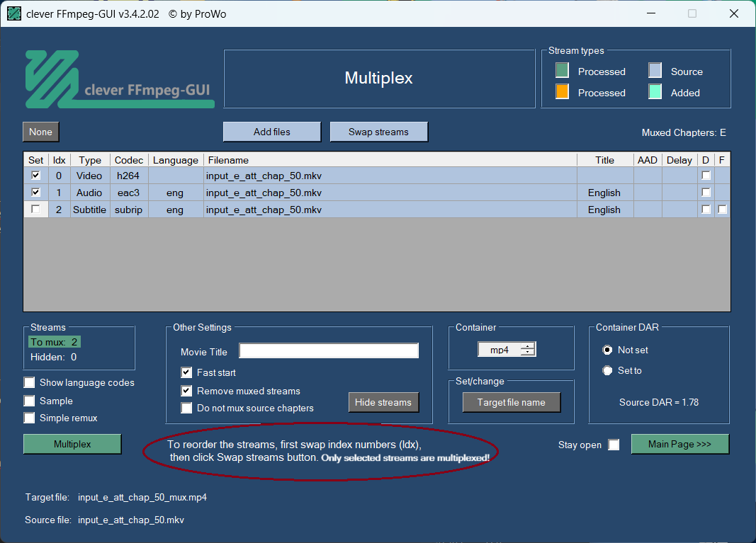
Task: Click the Muxed Chapters: E label
Action: click(x=684, y=132)
